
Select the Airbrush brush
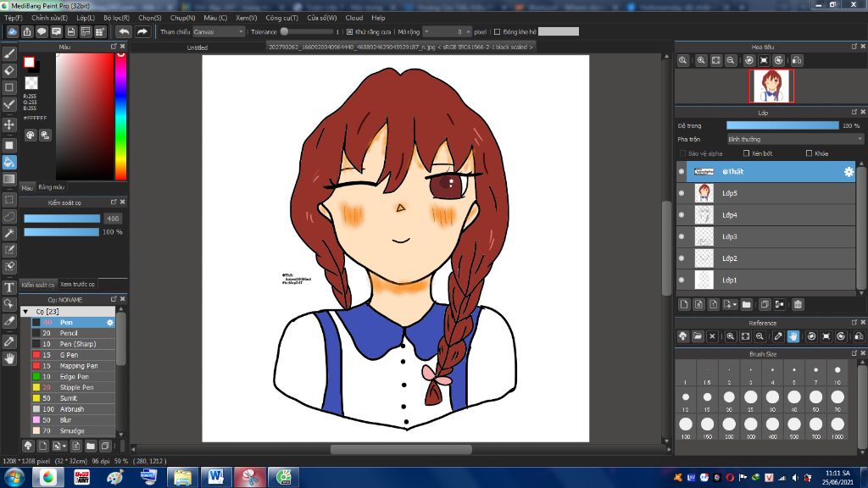pyautogui.click(x=73, y=409)
